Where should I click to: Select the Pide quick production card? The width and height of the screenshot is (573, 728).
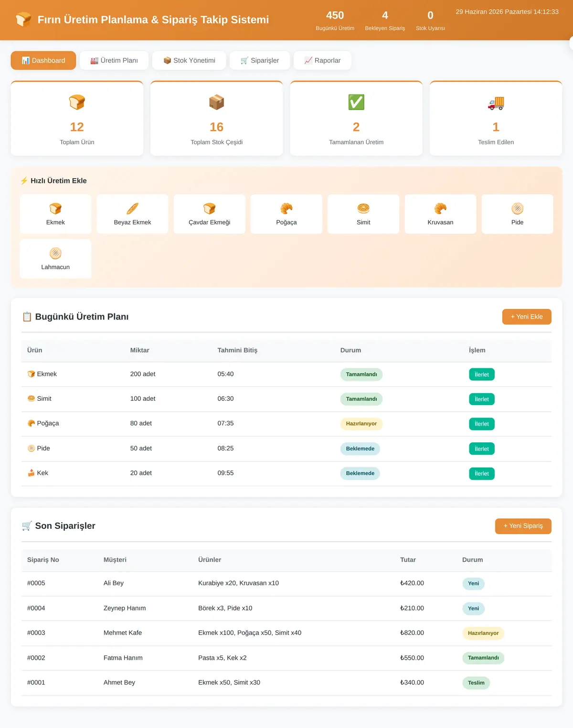coord(517,214)
